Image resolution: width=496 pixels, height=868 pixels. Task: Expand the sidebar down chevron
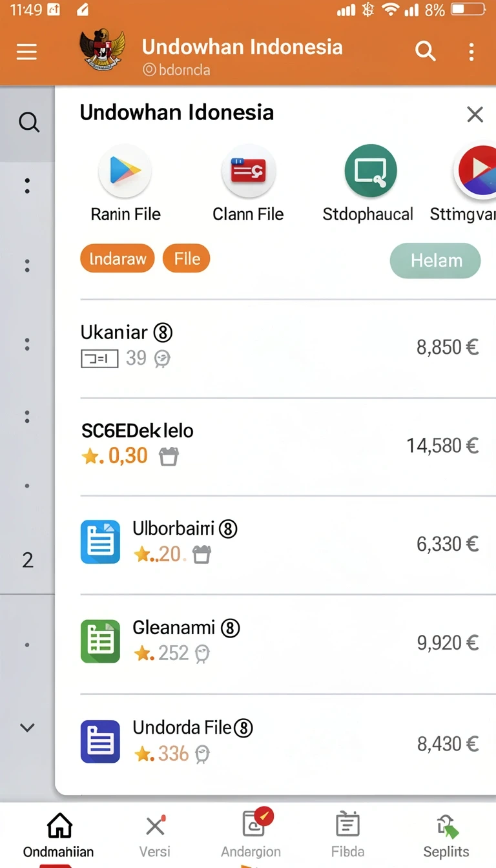(27, 728)
